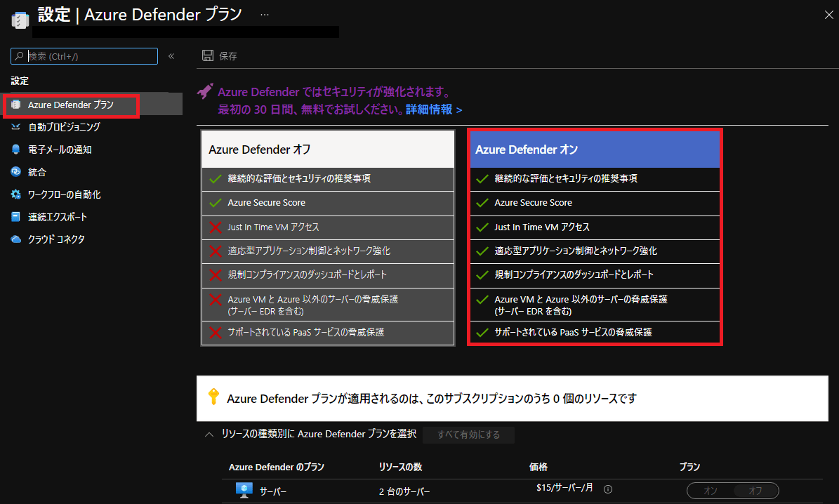Click the サーバー plan name
The width and height of the screenshot is (839, 504).
pyautogui.click(x=273, y=491)
